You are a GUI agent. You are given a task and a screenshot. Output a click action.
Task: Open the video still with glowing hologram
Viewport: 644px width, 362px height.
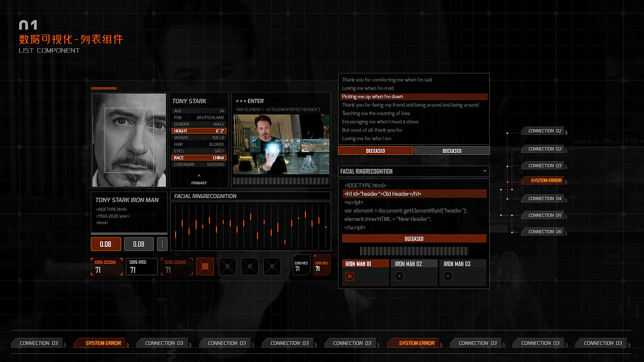click(281, 144)
